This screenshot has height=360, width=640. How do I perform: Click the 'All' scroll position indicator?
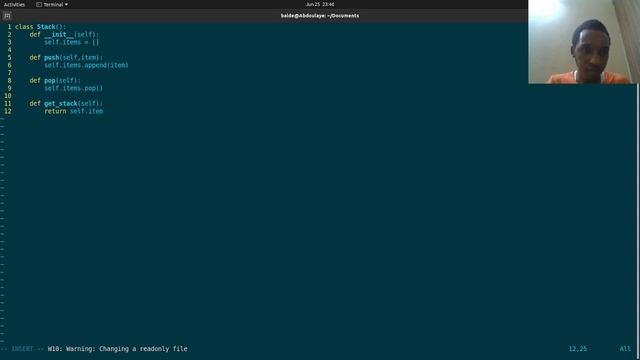point(625,349)
